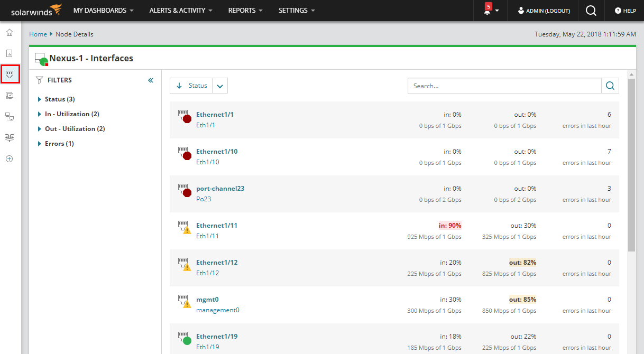Open the Home icon in the left sidebar
The height and width of the screenshot is (354, 644).
click(9, 32)
